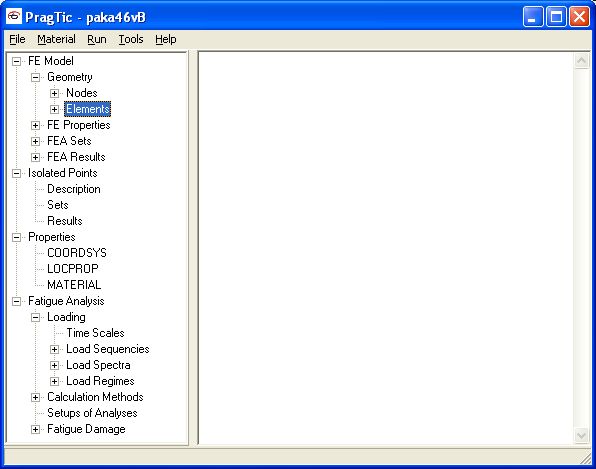Click the scroll down arrow in right pane
Image resolution: width=596 pixels, height=469 pixels.
click(x=581, y=436)
